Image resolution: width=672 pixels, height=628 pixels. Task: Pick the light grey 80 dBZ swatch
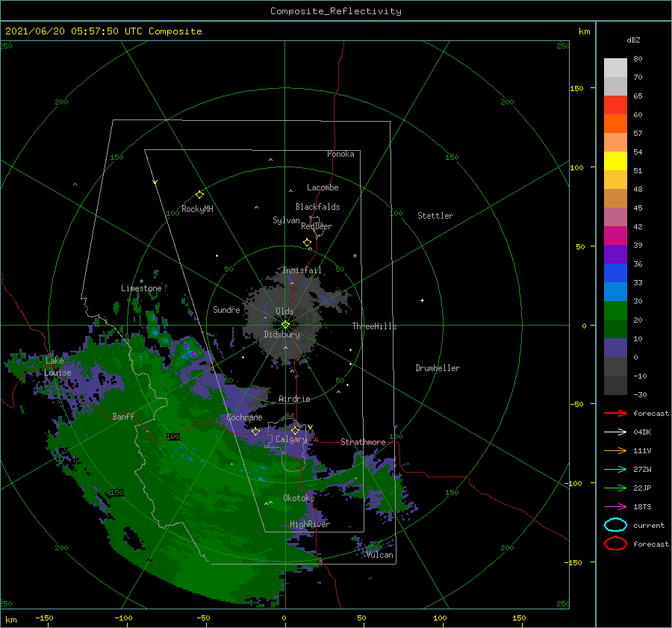[x=615, y=68]
